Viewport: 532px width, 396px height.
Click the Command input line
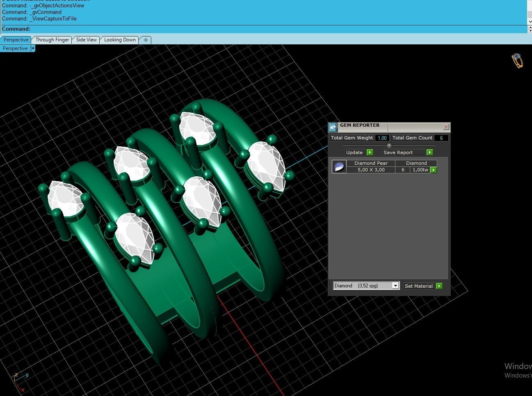[263, 29]
